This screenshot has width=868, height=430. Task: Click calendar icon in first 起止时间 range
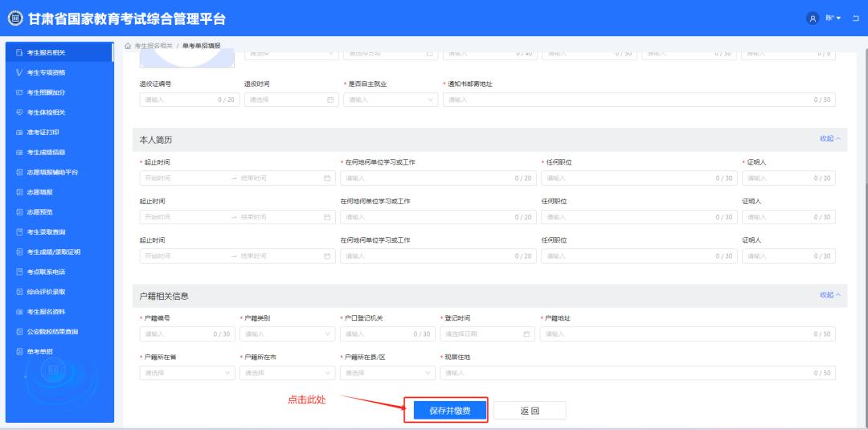click(x=327, y=178)
